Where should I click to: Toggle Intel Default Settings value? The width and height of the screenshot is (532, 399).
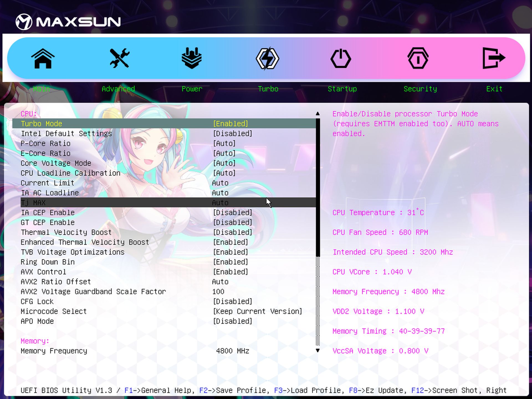[232, 134]
